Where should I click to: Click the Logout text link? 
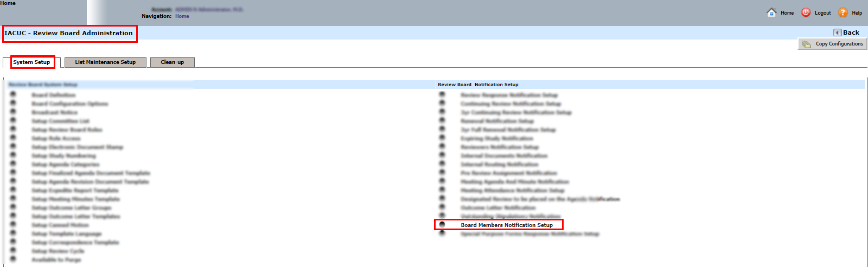pos(822,13)
